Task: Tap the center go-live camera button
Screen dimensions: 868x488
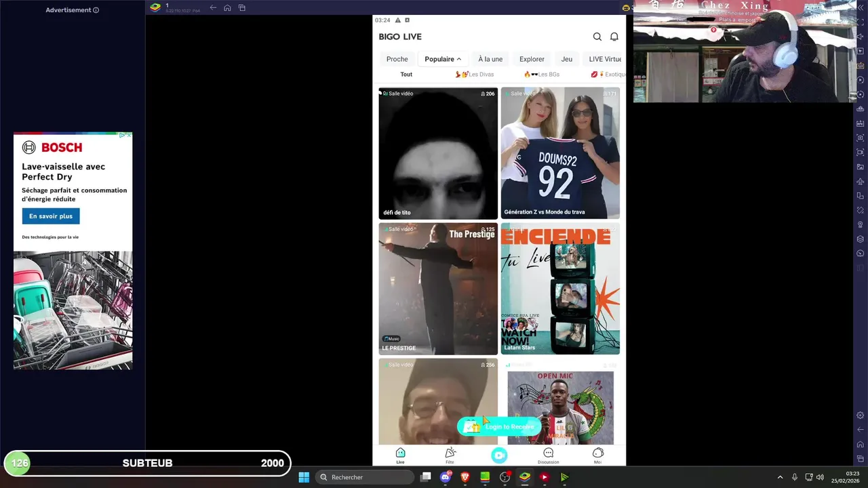Action: point(499,455)
